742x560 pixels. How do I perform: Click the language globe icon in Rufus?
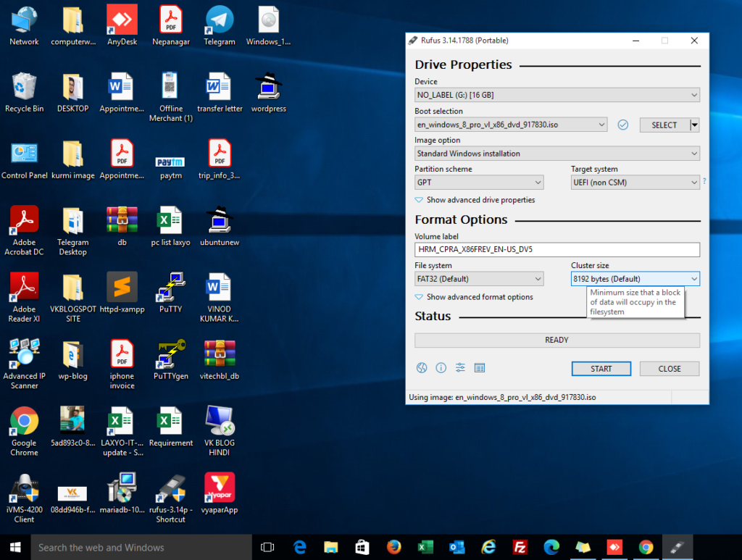click(422, 368)
